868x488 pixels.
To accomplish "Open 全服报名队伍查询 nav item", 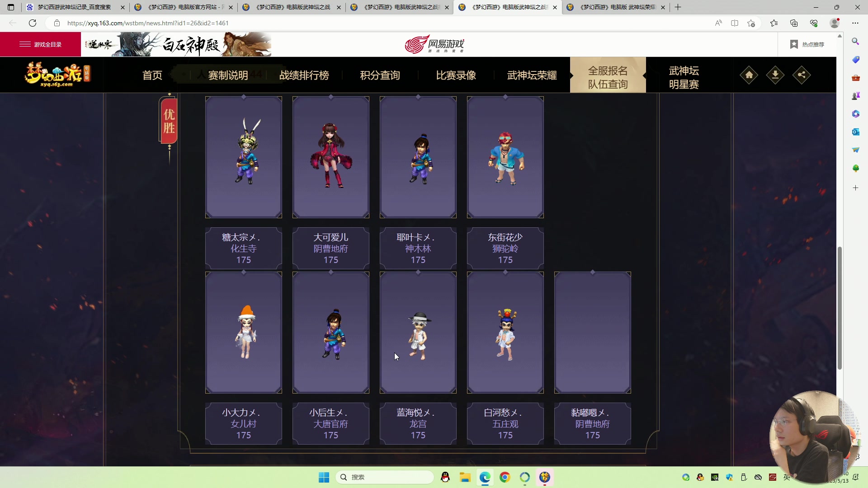I will (x=608, y=75).
